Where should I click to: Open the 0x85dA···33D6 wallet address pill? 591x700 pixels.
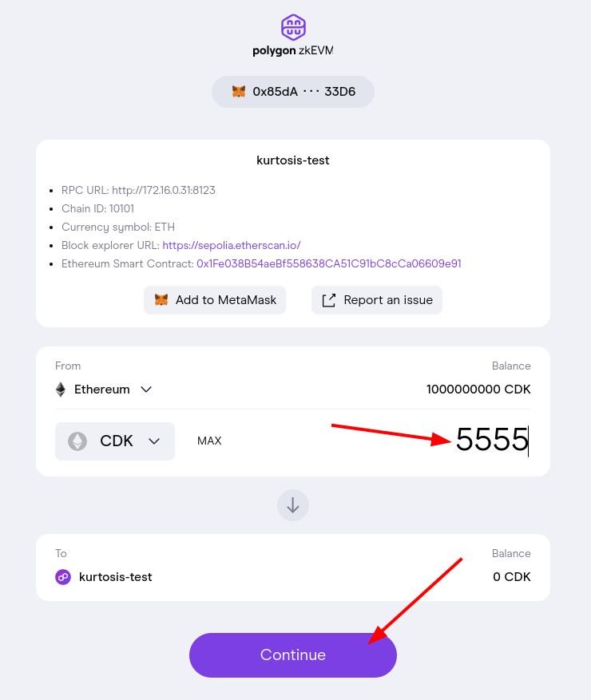(293, 92)
